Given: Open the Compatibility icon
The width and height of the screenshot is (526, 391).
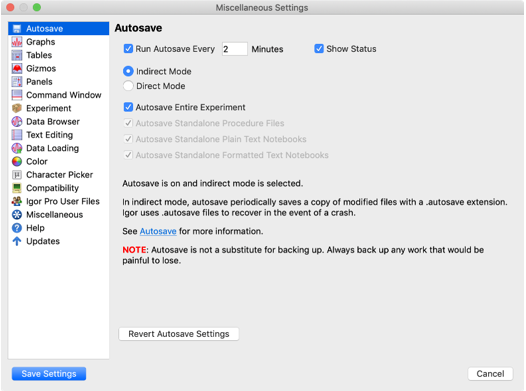Looking at the screenshot, I should 17,188.
